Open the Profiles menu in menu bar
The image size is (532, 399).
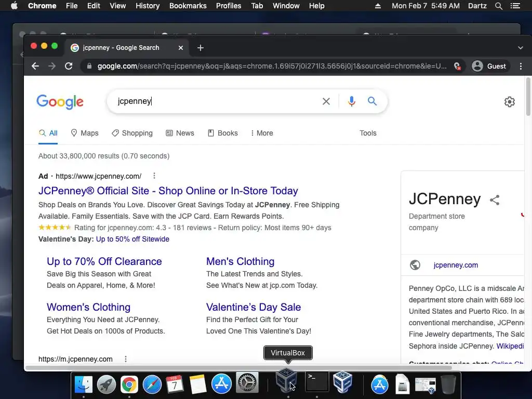point(229,6)
